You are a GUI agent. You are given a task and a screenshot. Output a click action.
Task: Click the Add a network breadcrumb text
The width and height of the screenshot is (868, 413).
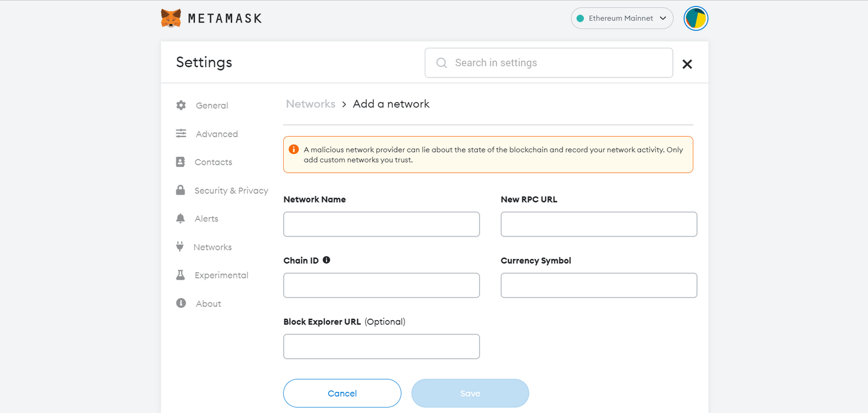391,104
